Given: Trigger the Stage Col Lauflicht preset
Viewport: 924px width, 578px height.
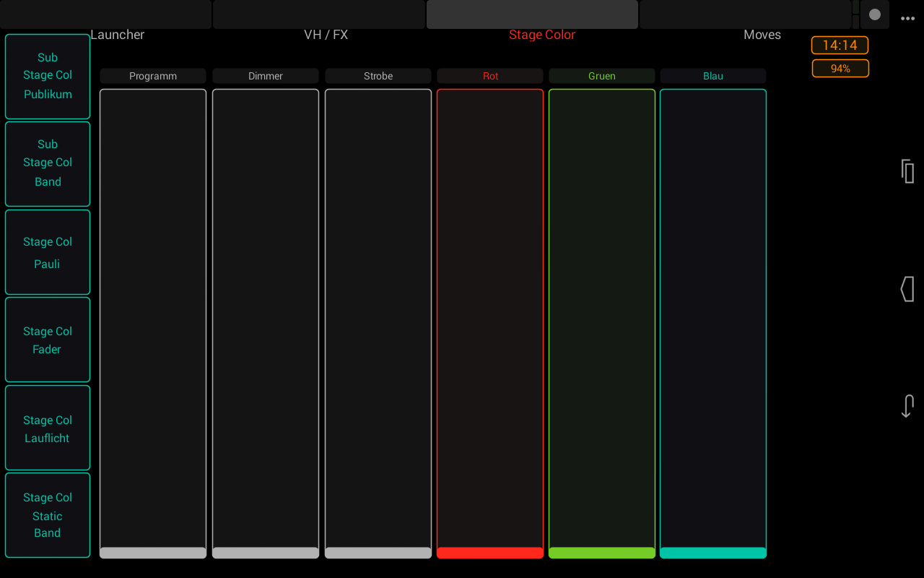Looking at the screenshot, I should point(47,428).
